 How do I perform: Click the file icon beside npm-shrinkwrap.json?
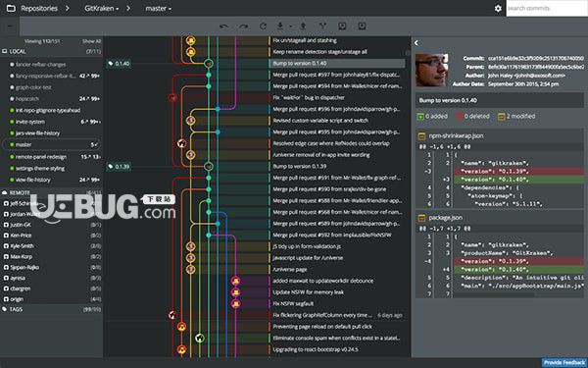pos(421,136)
